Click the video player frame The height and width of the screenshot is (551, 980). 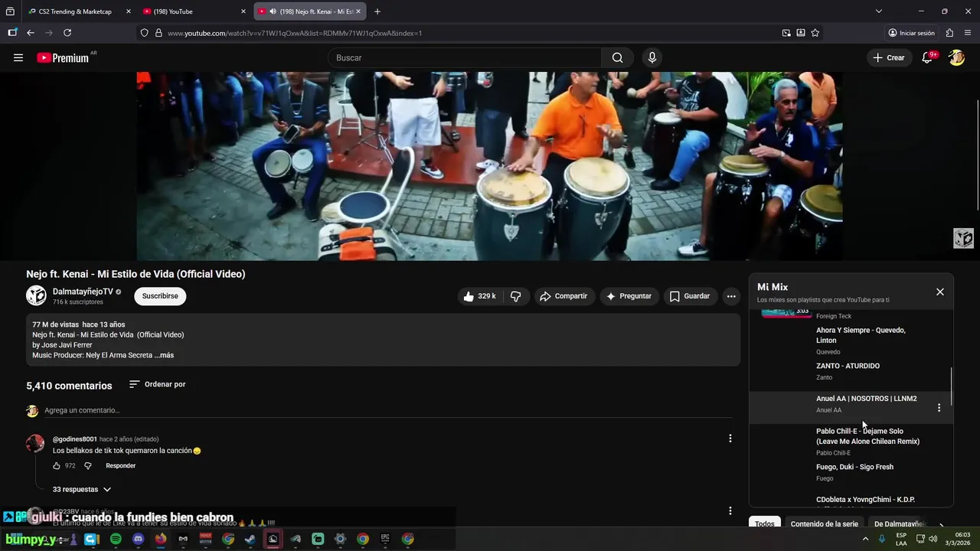[489, 166]
